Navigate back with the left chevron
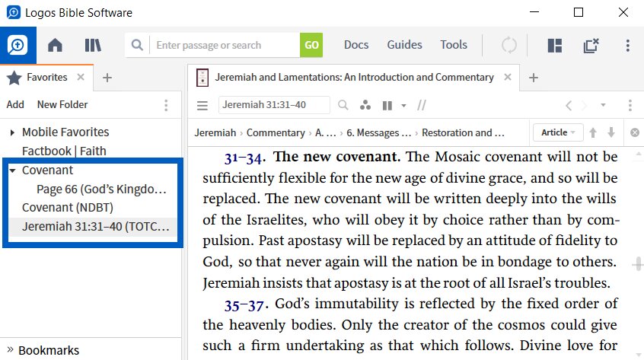 point(569,106)
